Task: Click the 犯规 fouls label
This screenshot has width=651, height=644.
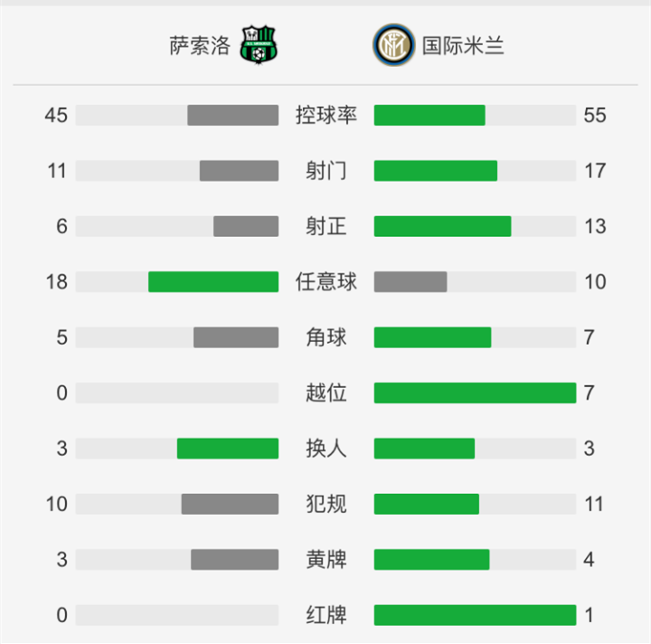Action: [x=325, y=504]
